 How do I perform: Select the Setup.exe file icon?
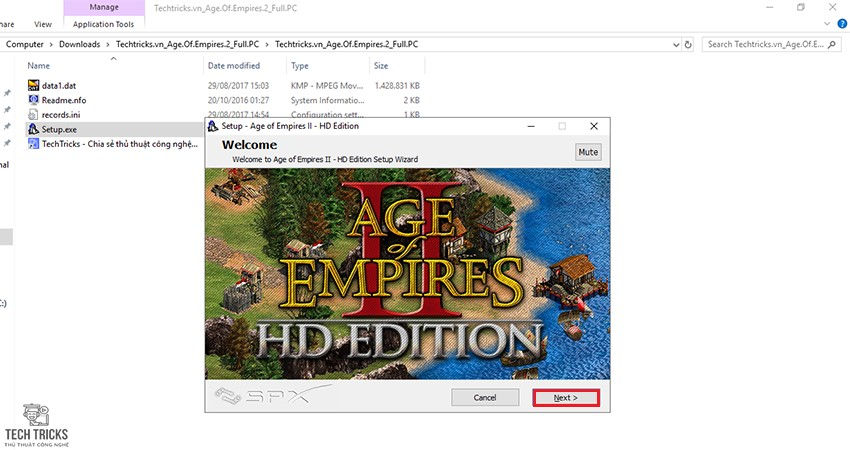pos(33,129)
